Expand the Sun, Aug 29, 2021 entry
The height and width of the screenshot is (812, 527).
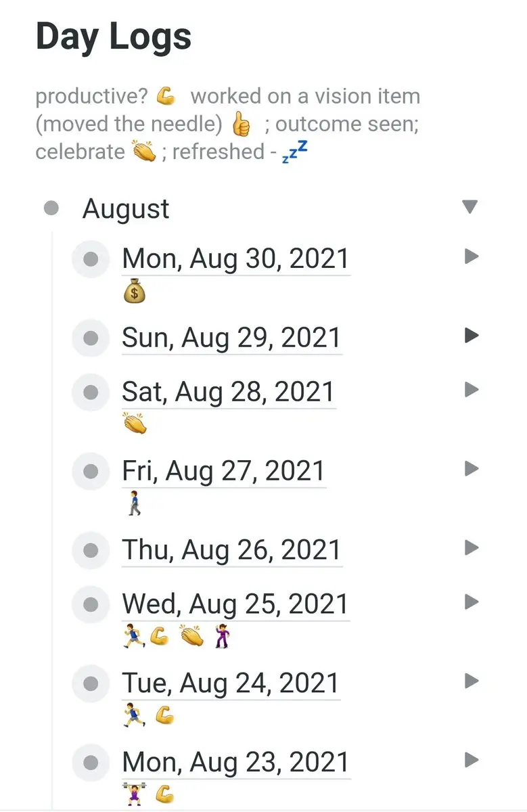point(472,336)
